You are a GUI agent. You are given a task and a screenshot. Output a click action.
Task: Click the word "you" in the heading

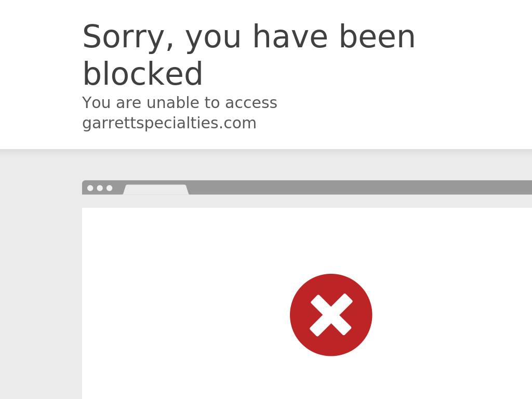click(x=213, y=39)
